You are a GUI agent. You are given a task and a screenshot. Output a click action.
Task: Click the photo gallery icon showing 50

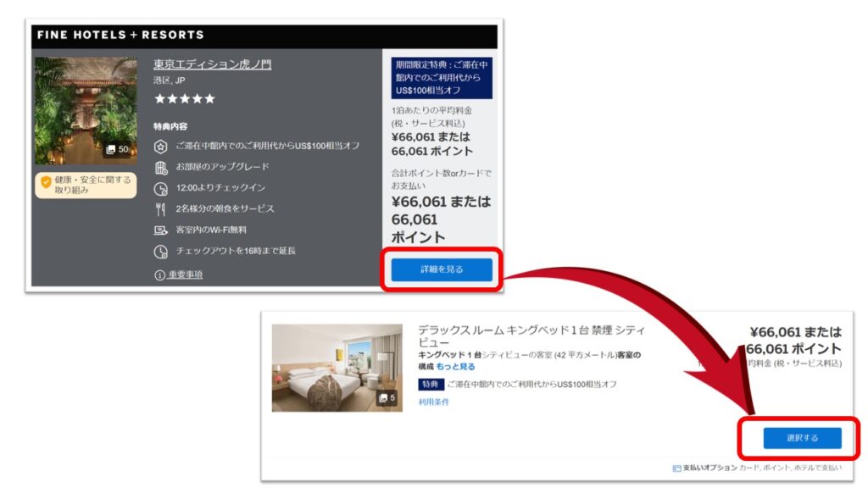pyautogui.click(x=117, y=149)
